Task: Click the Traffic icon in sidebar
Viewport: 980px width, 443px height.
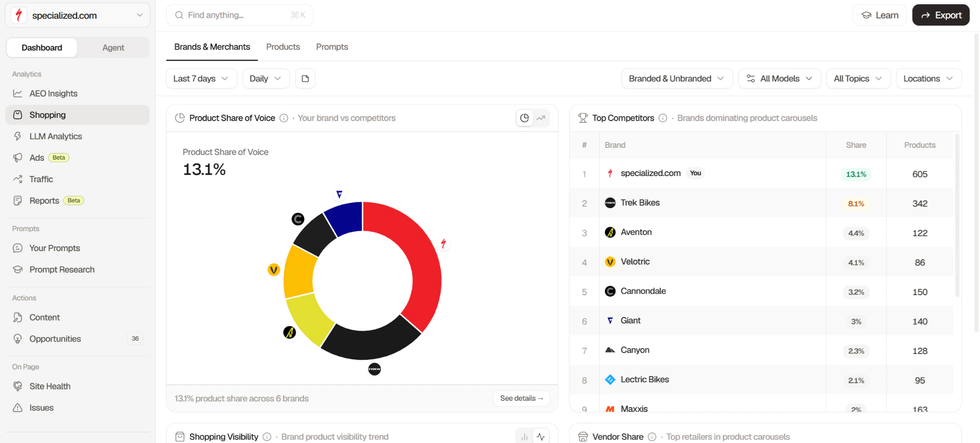Action: click(x=18, y=179)
